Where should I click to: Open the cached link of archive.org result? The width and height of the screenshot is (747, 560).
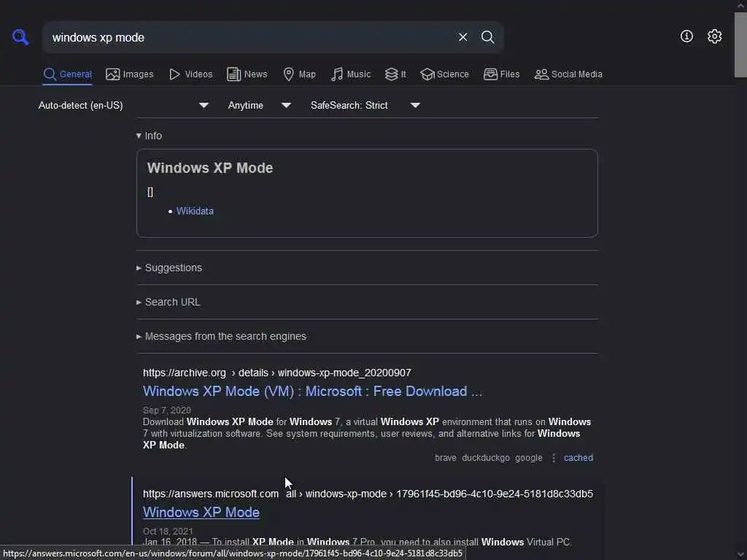coord(578,458)
